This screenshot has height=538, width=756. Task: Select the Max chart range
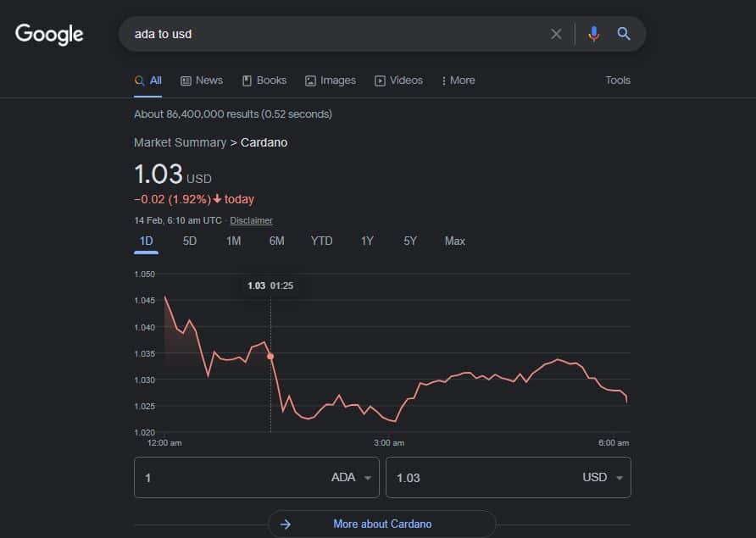tap(454, 241)
